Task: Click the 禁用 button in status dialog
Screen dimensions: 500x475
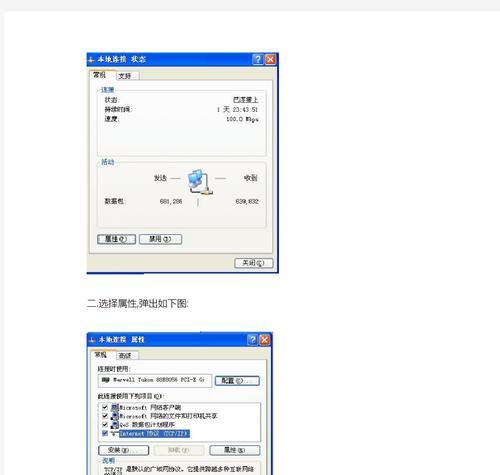Action: tap(160, 239)
